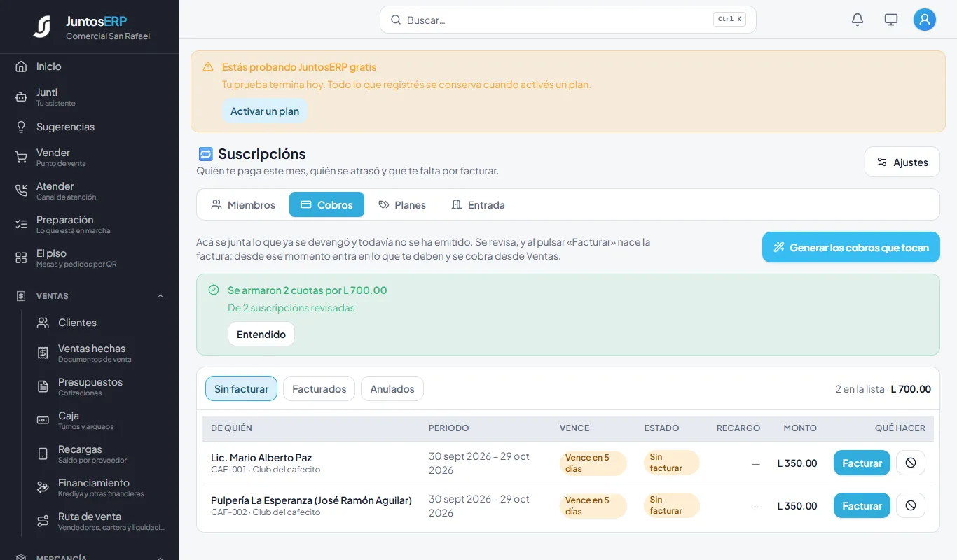Click the monitor display icon in header
The height and width of the screenshot is (560, 957).
[x=891, y=20]
